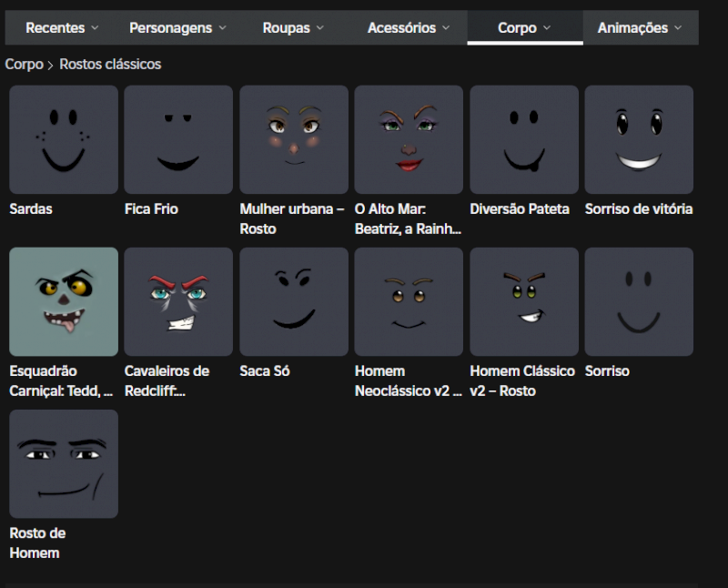
Task: Open the Rosto de Homem item name
Action: pyautogui.click(x=37, y=543)
